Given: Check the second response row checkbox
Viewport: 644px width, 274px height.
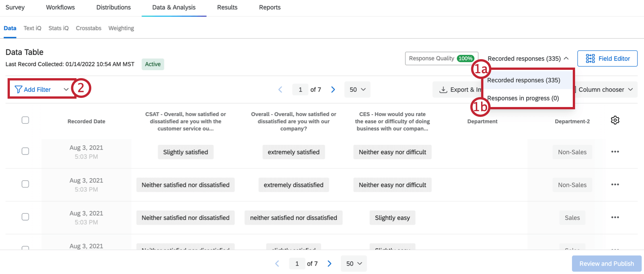Looking at the screenshot, I should [25, 184].
